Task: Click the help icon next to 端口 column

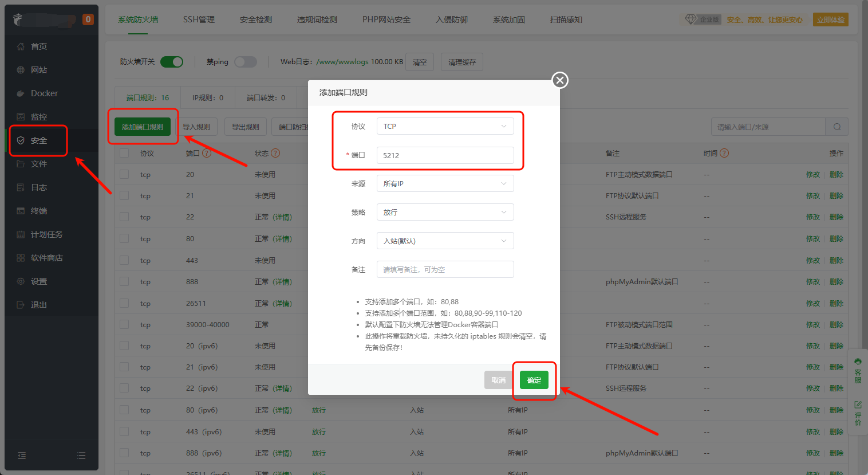Action: pos(207,154)
